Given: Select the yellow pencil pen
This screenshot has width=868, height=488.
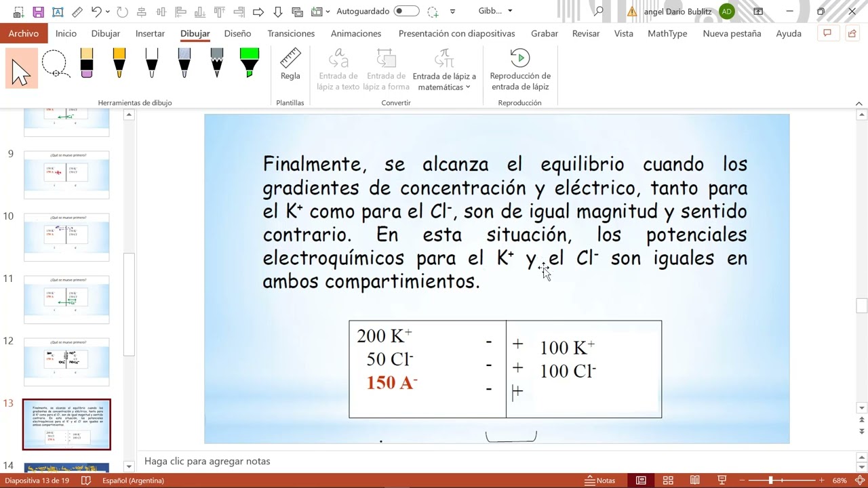Looking at the screenshot, I should click(x=119, y=63).
